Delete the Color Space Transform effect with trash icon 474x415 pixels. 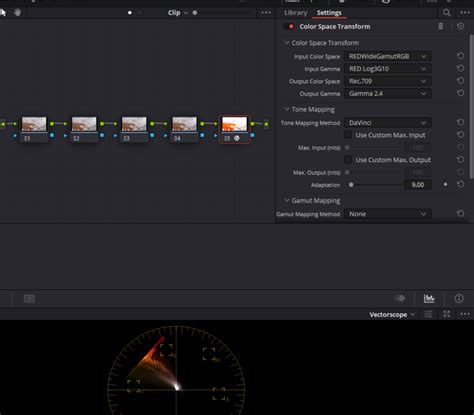point(441,26)
